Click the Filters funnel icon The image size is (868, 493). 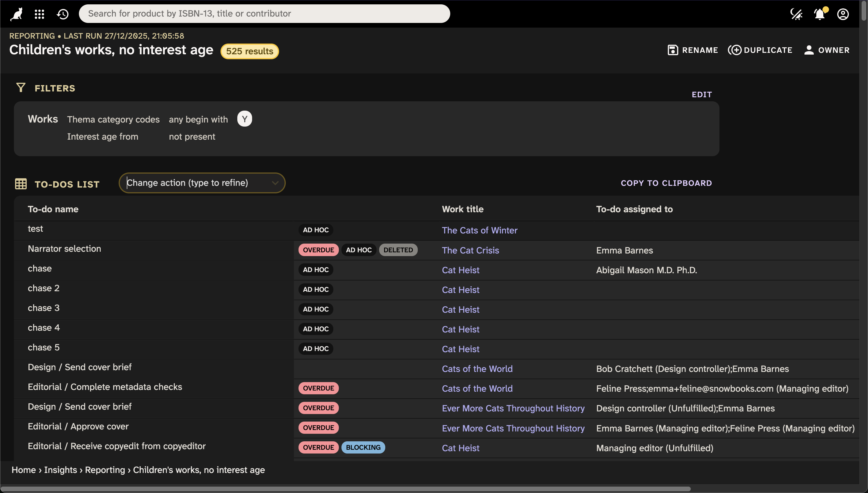[21, 88]
